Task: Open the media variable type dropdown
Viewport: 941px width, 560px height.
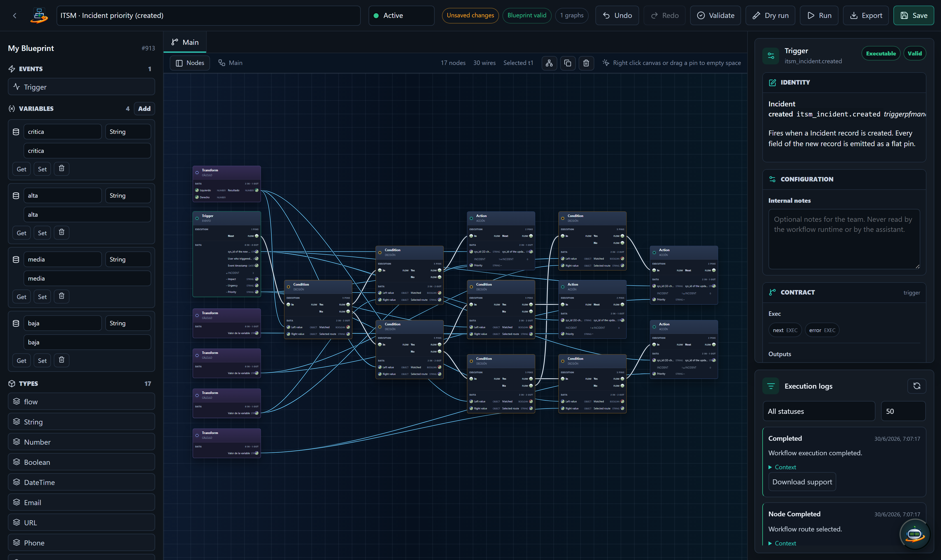Action: 128,259
